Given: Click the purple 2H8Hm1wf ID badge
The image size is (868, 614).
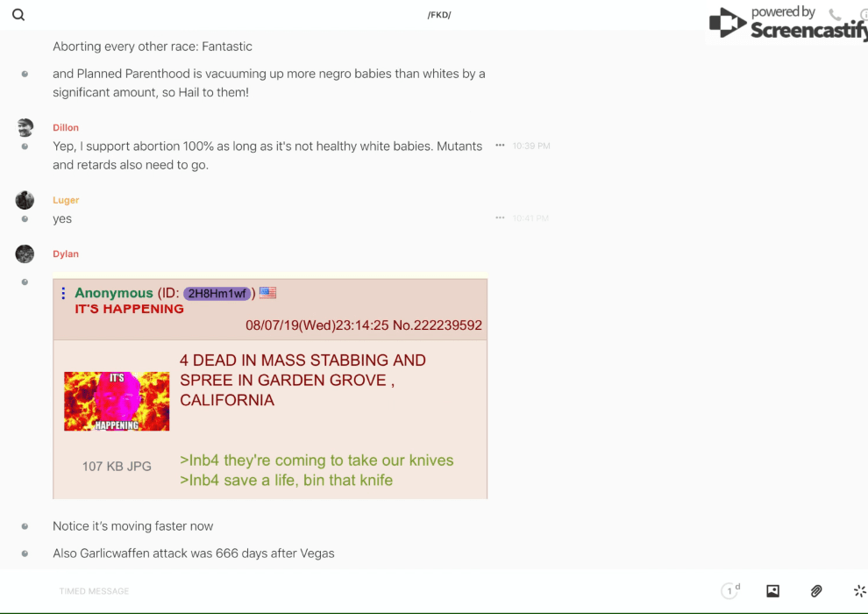Looking at the screenshot, I should click(x=217, y=294).
